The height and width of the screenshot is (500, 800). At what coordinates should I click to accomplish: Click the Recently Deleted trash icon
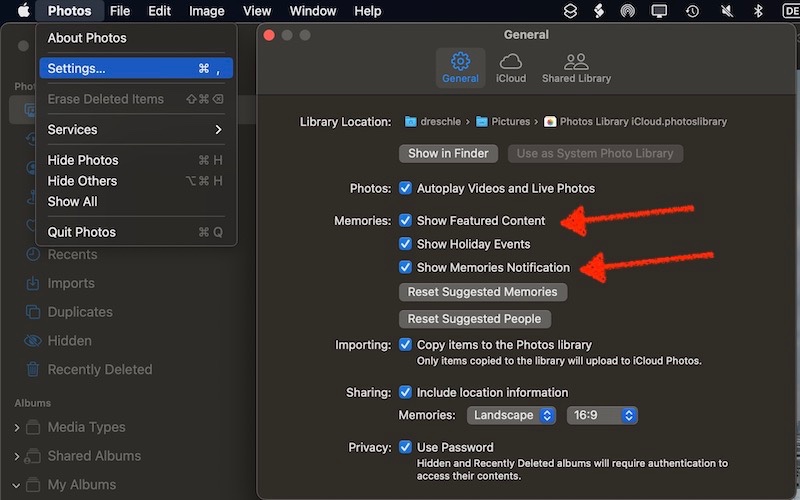(33, 369)
